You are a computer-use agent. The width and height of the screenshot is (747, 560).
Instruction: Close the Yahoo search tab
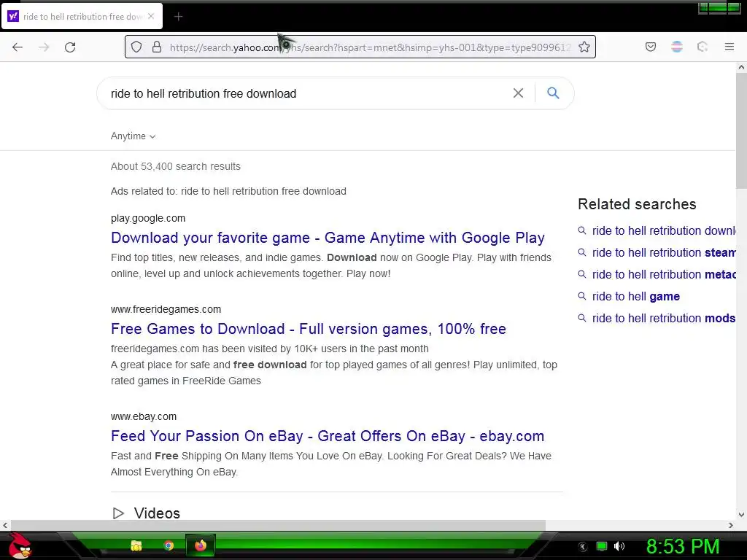click(151, 16)
